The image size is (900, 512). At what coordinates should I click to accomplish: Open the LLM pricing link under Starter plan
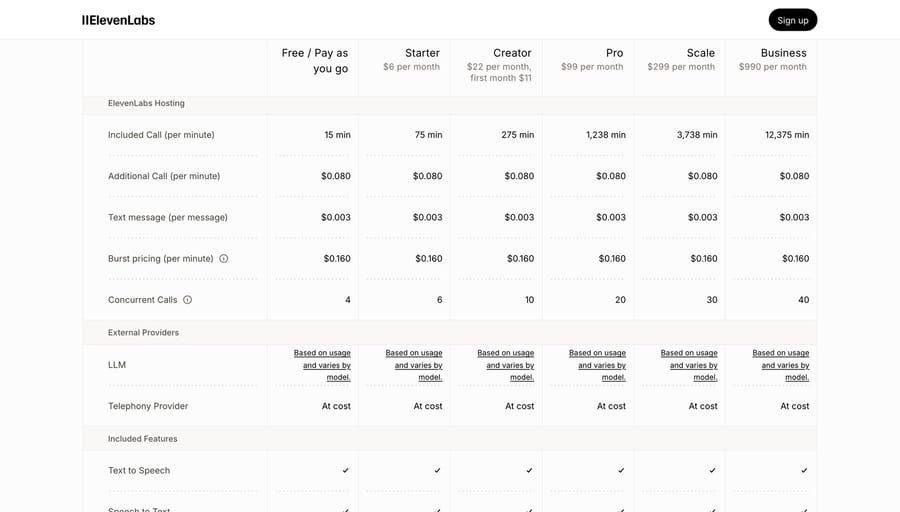414,365
